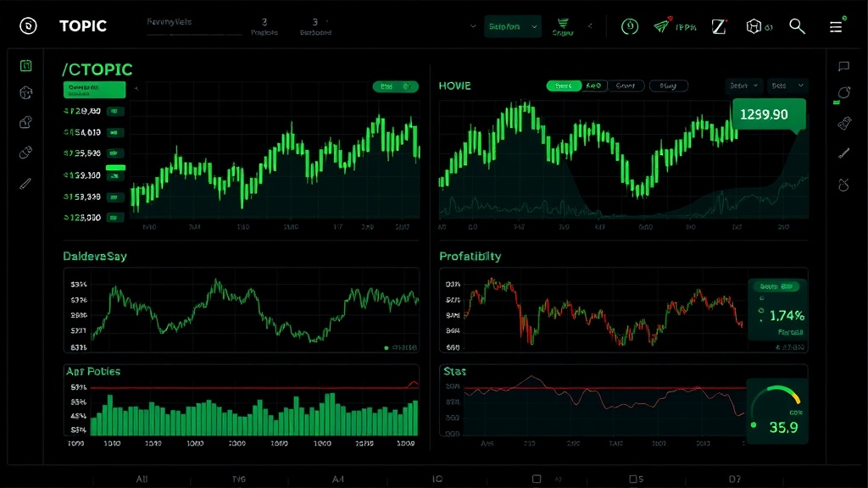Open the hamburger menu in the header
Viewport: 868px width, 488px height.
pos(836,26)
